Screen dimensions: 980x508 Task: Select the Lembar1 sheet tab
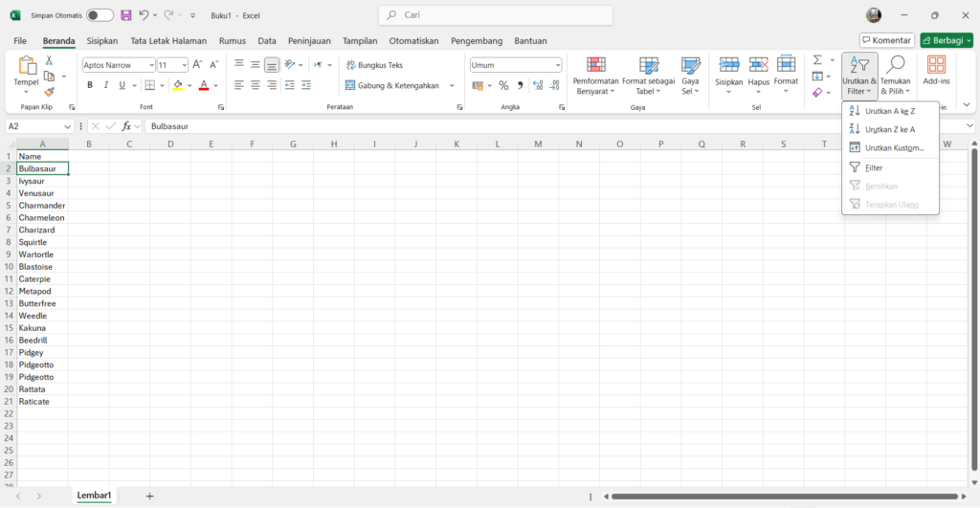click(94, 496)
